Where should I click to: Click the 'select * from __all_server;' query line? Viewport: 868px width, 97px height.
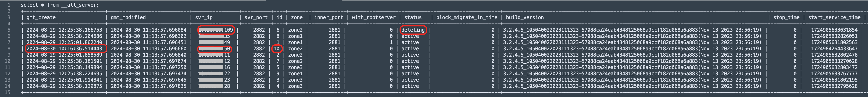(x=60, y=5)
